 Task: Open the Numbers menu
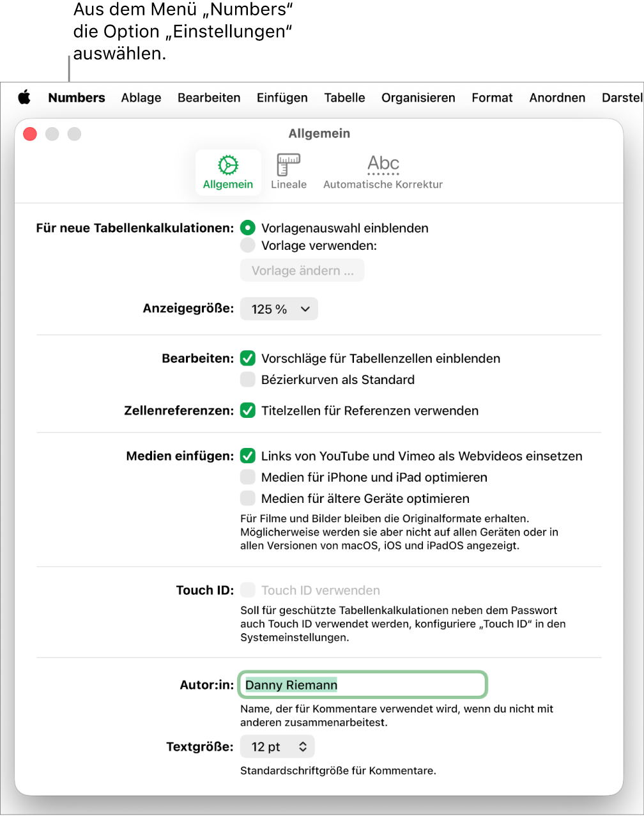click(77, 98)
